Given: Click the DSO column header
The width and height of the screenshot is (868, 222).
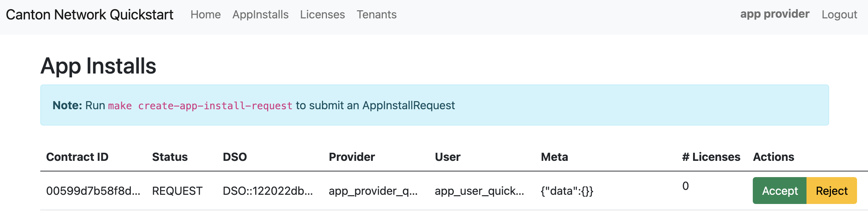Looking at the screenshot, I should point(235,157).
